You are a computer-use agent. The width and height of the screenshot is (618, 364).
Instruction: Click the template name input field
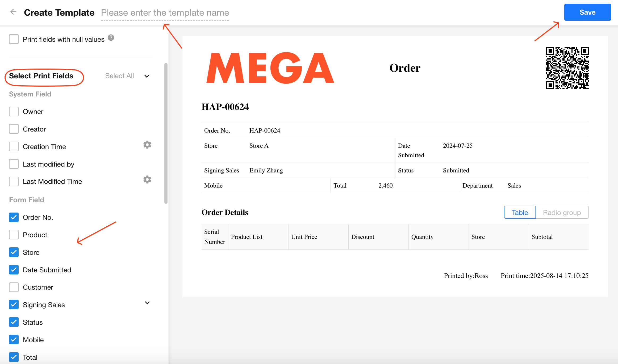pyautogui.click(x=165, y=13)
